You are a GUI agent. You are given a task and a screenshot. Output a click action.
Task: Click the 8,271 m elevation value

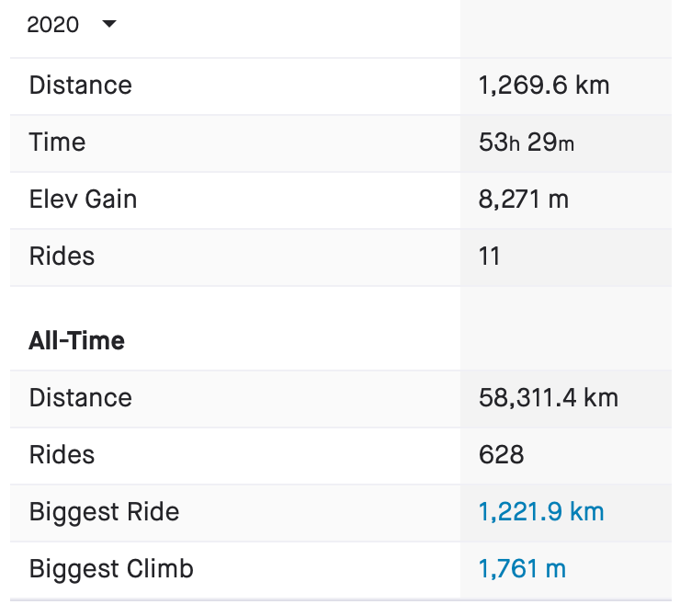pyautogui.click(x=524, y=200)
